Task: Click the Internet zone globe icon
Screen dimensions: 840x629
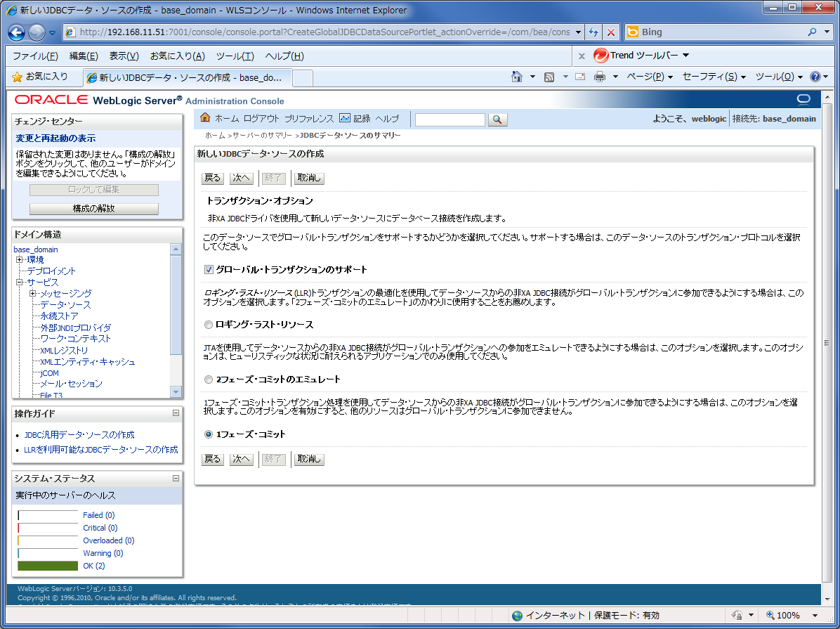Action: point(517,616)
